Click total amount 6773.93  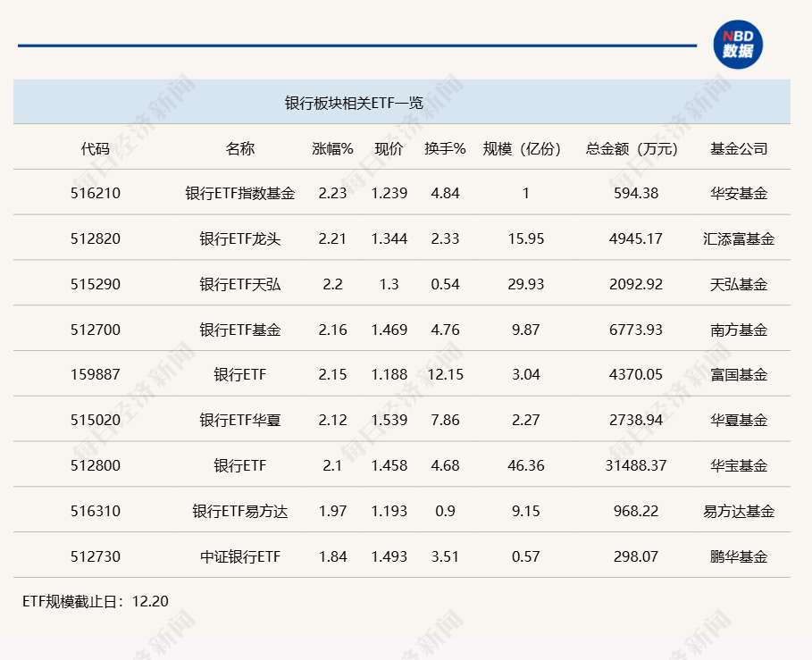[x=636, y=330]
